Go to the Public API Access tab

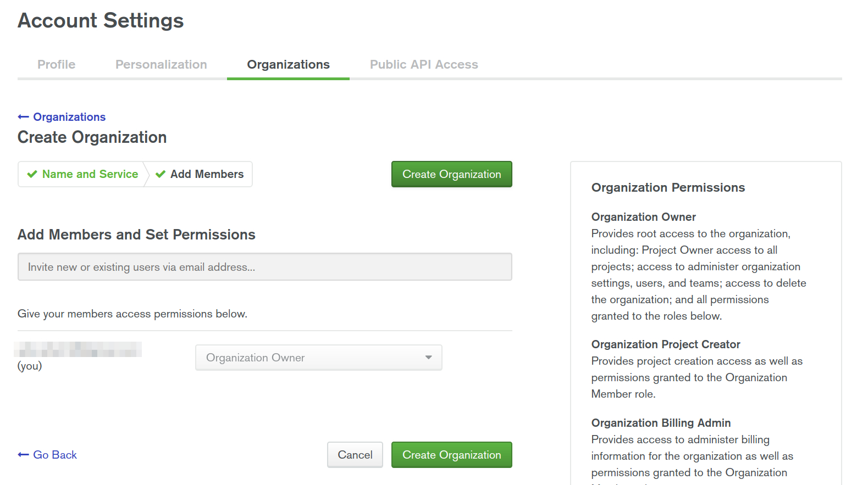point(424,65)
